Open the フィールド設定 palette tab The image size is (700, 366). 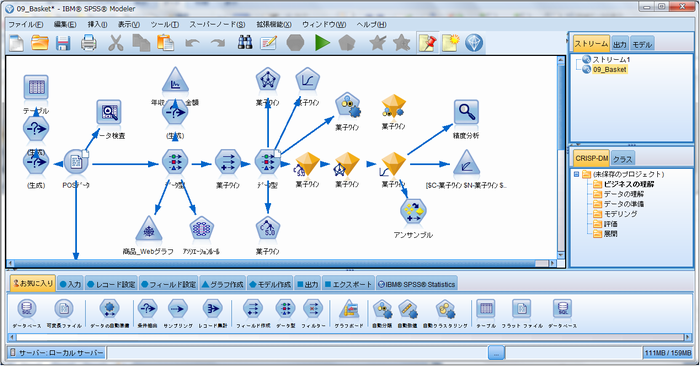[168, 284]
